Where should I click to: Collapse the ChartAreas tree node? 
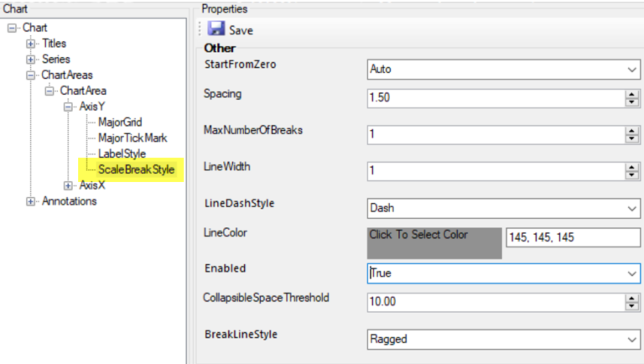point(30,75)
